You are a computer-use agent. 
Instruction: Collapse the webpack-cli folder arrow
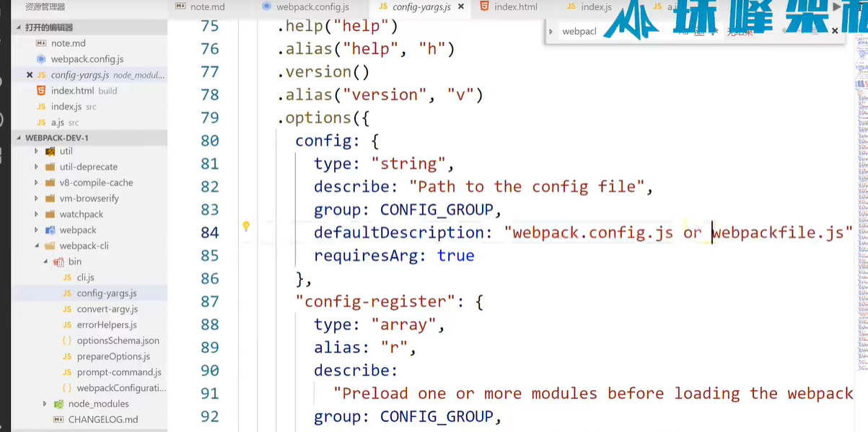[37, 246]
